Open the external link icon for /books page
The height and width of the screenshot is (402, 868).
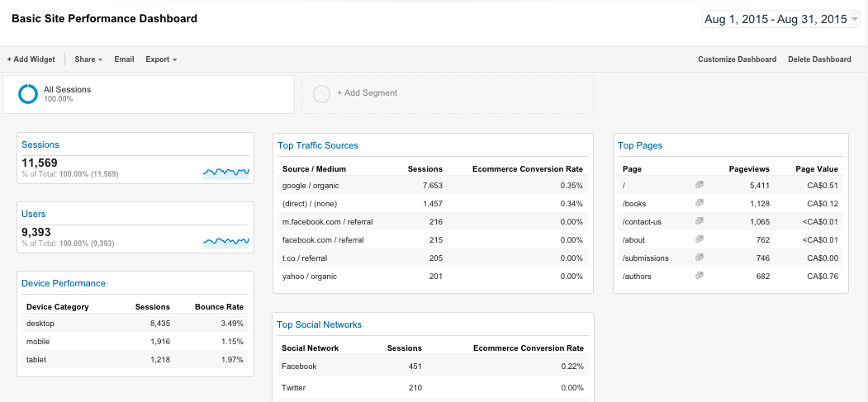[x=699, y=203]
